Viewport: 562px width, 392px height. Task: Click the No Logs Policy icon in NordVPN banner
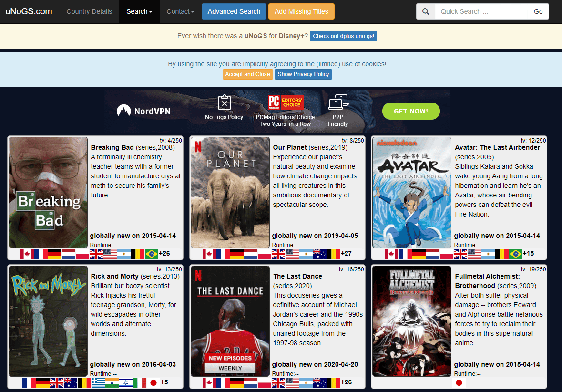[225, 103]
